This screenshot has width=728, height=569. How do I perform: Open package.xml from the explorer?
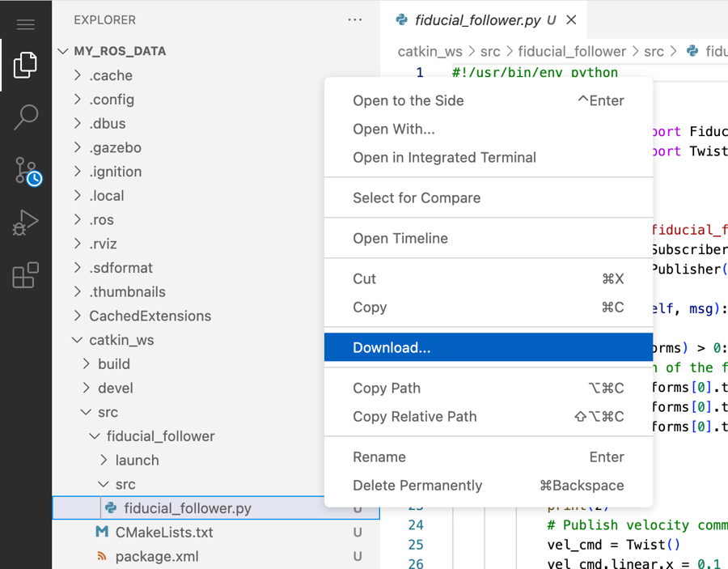pos(156,557)
